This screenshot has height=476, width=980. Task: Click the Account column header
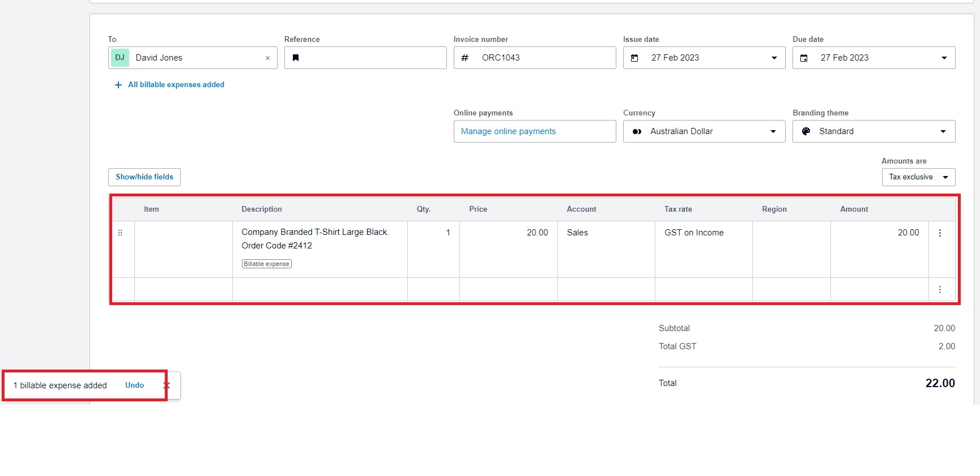tap(581, 209)
